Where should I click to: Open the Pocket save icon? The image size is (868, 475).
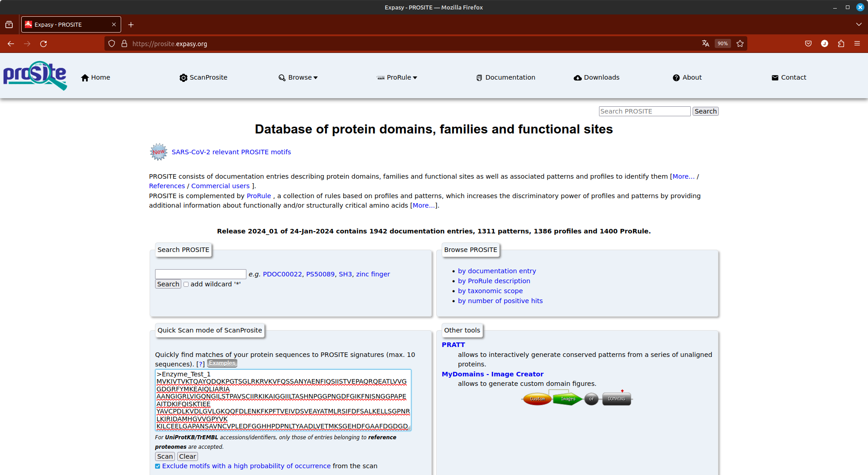(808, 43)
